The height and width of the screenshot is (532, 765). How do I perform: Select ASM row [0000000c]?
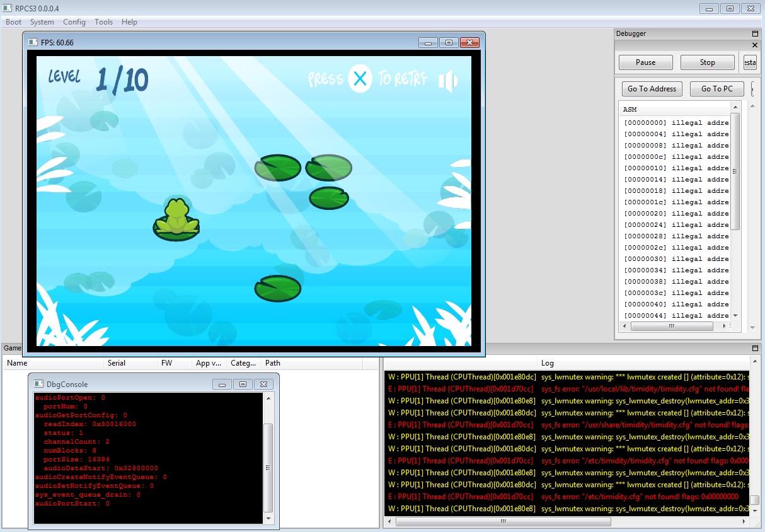pos(676,157)
